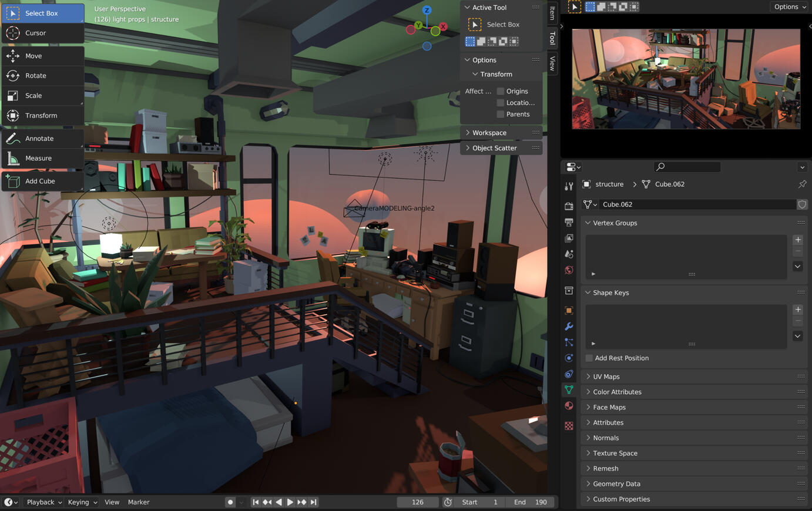Choose the Annotate tool
The height and width of the screenshot is (511, 812).
(x=39, y=139)
